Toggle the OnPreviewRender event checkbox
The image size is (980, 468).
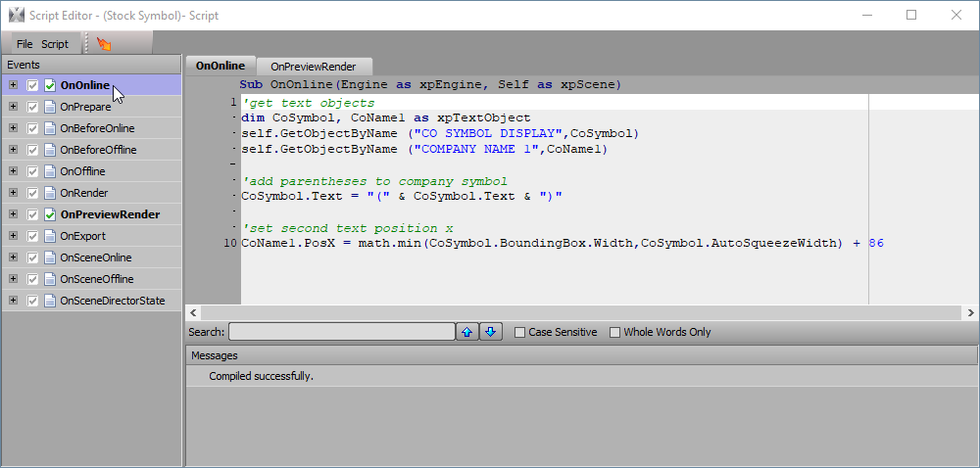coord(33,214)
